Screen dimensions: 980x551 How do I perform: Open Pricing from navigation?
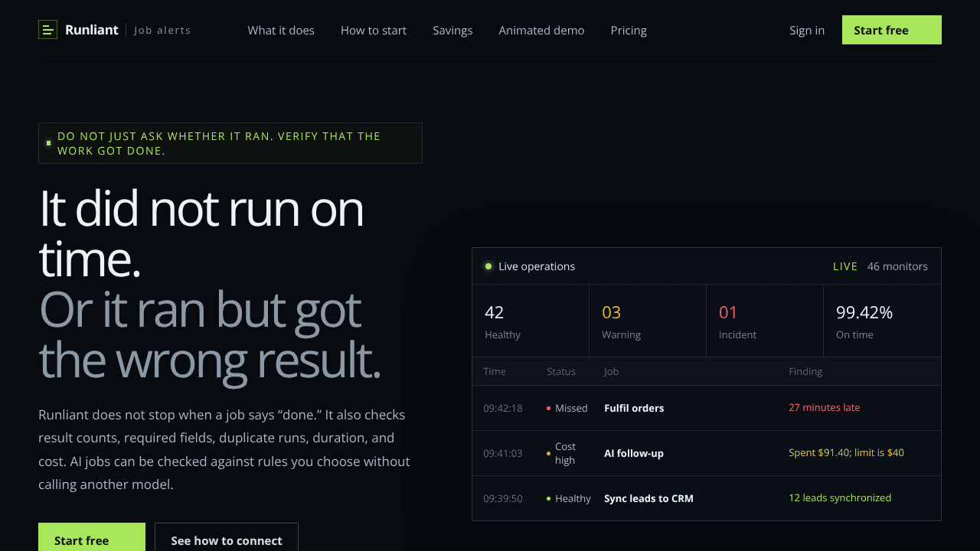click(x=629, y=30)
